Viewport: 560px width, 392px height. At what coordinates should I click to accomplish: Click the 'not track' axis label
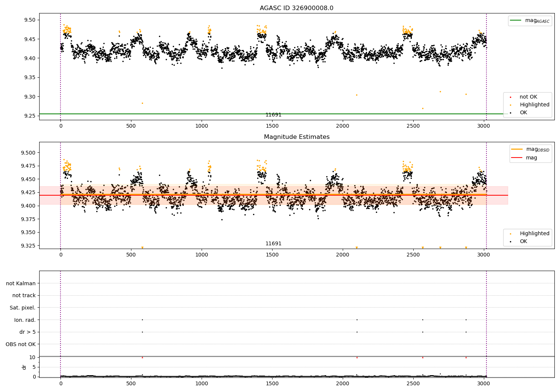24,295
